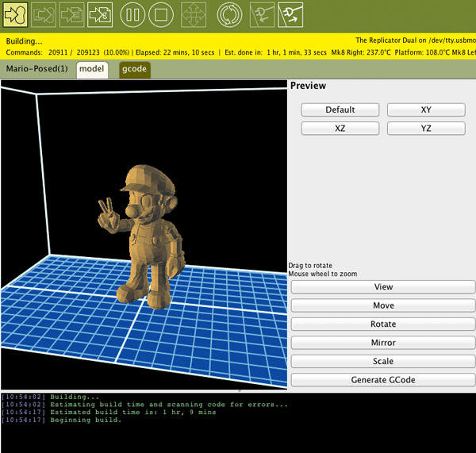Click the Generate GCode toolbar icon
476x453 pixels.
[100, 15]
